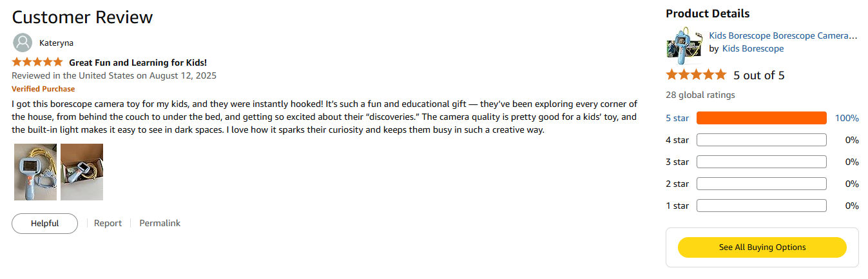Click the reviewer's five-star rating icons
Screen dimensions: 868x279
click(x=37, y=63)
